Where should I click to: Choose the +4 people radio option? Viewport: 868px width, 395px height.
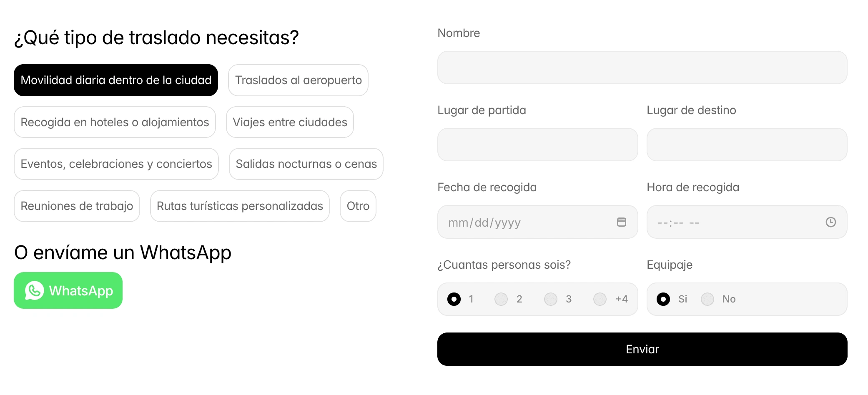pos(600,299)
